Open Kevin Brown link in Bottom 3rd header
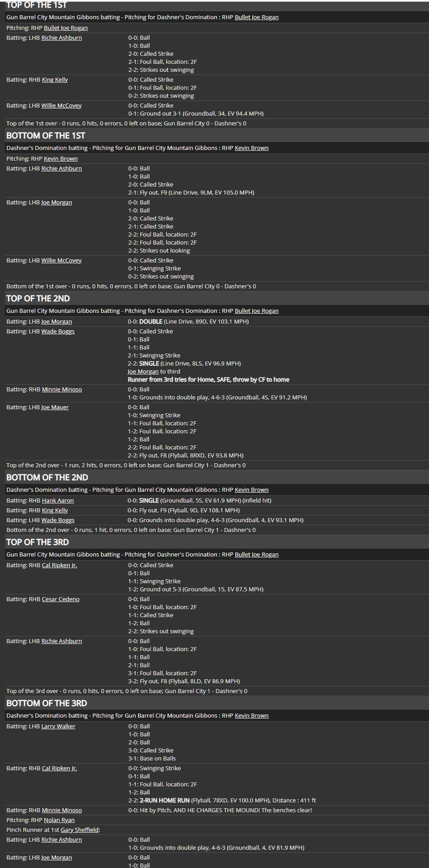The width and height of the screenshot is (429, 868). click(x=252, y=716)
